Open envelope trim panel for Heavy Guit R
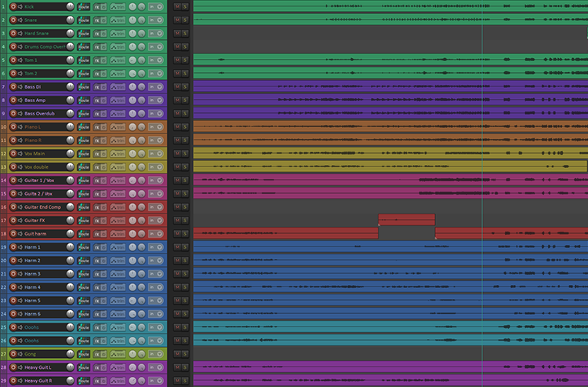The height and width of the screenshot is (387, 588). pyautogui.click(x=118, y=381)
